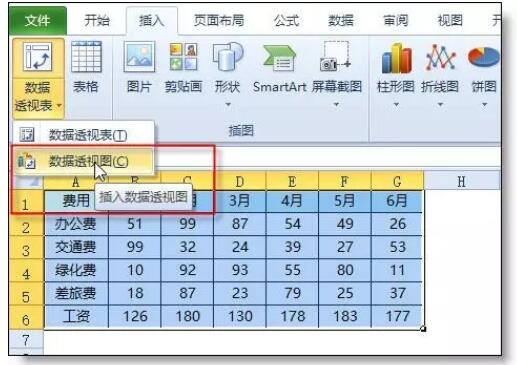Click the 形状 shapes icon
Image resolution: width=517 pixels, height=365 pixels.
pyautogui.click(x=228, y=57)
